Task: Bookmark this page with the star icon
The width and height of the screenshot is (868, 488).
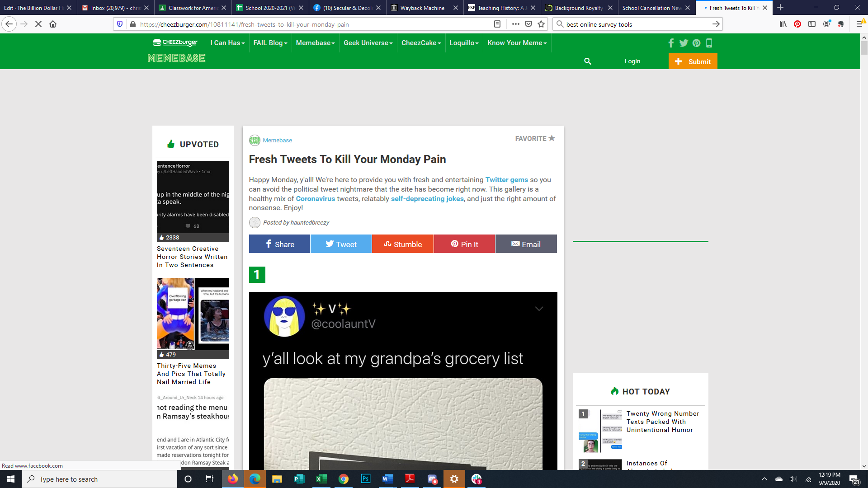Action: click(x=541, y=24)
